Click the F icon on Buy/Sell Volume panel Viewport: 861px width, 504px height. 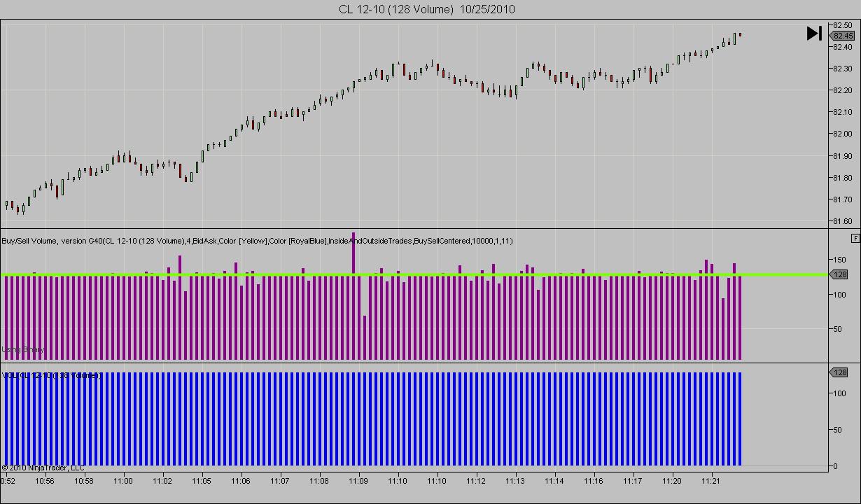tap(855, 239)
